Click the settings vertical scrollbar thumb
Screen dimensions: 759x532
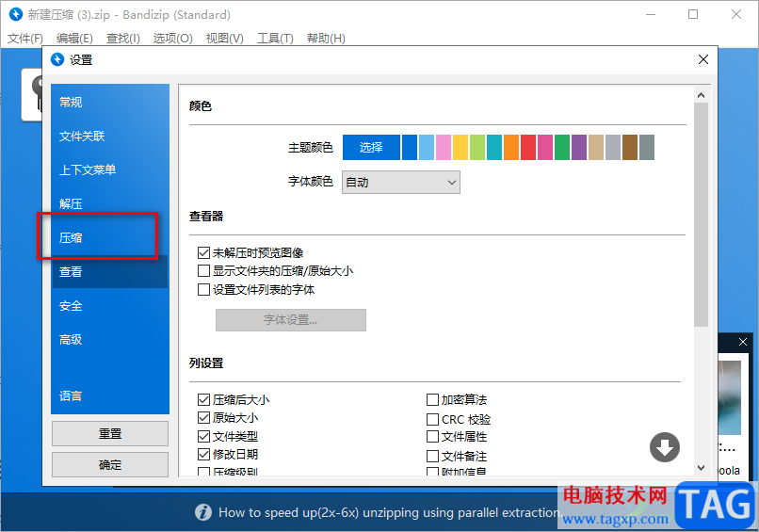pos(701,215)
